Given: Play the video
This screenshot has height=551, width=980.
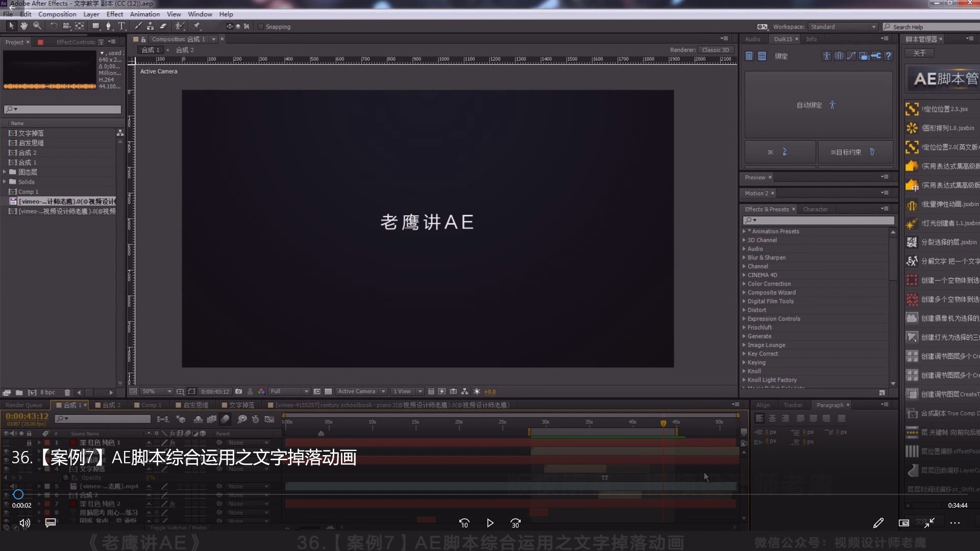Looking at the screenshot, I should pos(490,523).
